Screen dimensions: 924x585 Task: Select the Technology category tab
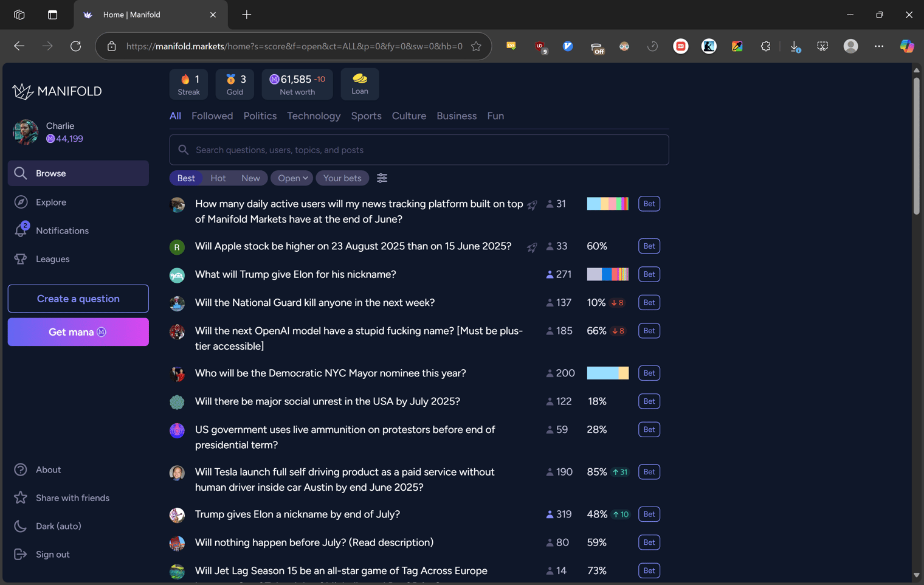pyautogui.click(x=313, y=116)
